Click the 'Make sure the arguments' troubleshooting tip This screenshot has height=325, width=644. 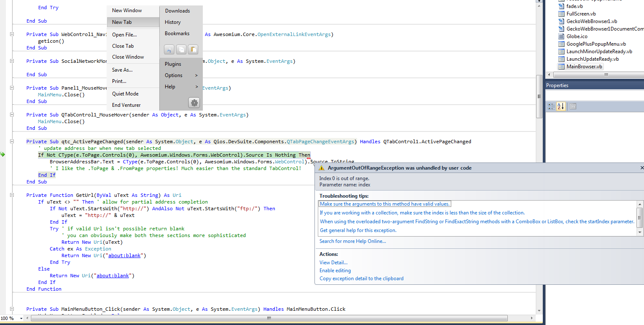[385, 204]
